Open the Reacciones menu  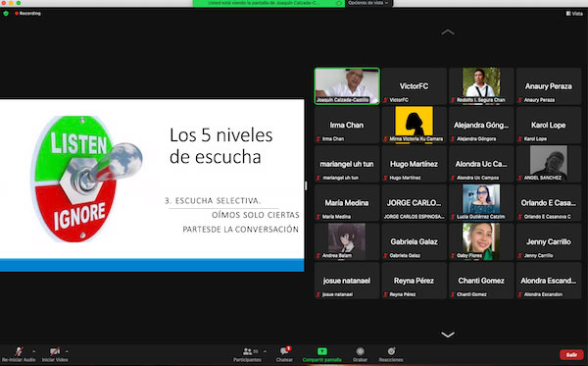click(x=391, y=355)
